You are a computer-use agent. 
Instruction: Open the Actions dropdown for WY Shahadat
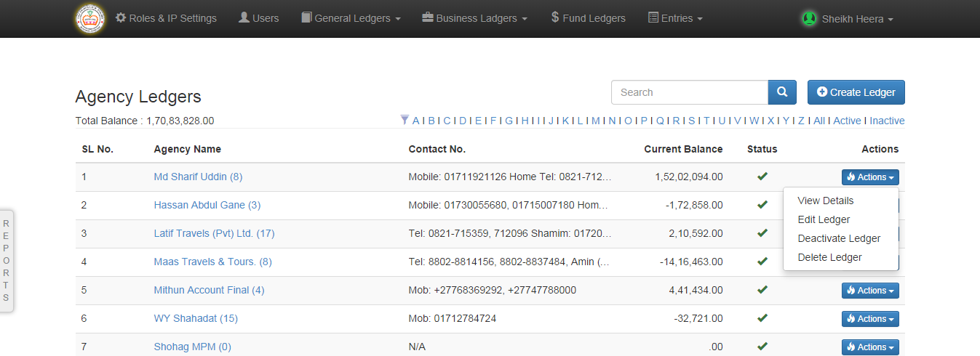(870, 319)
